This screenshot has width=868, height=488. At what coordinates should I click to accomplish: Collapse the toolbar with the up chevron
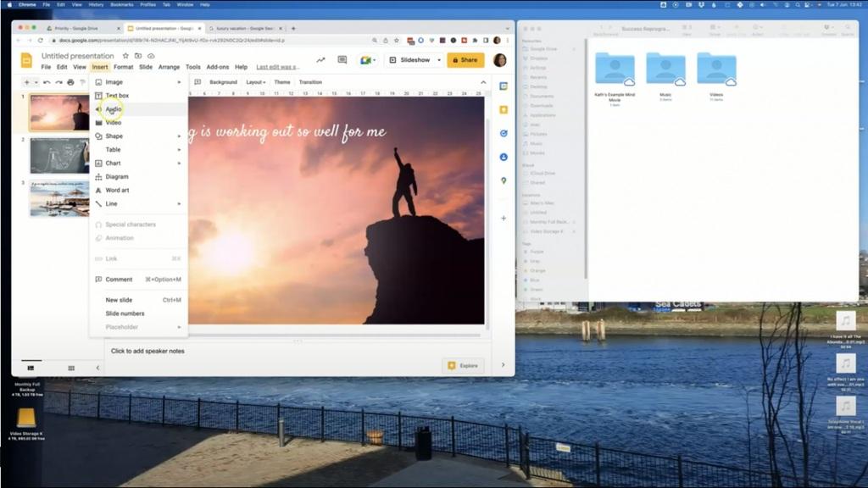point(483,82)
